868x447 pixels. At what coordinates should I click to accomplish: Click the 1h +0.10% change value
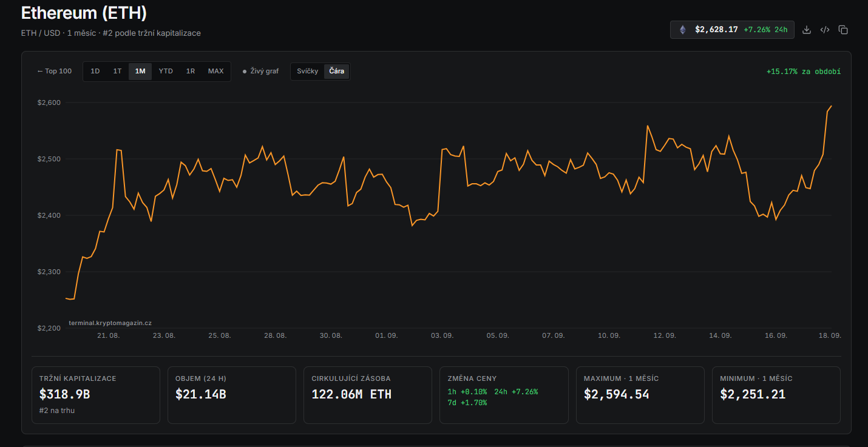point(467,392)
